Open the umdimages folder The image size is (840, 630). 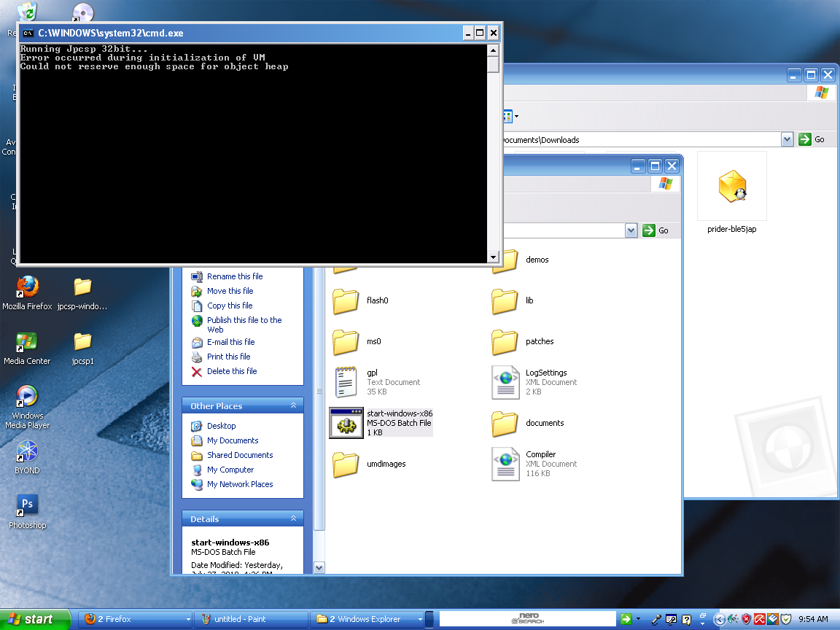coord(346,464)
